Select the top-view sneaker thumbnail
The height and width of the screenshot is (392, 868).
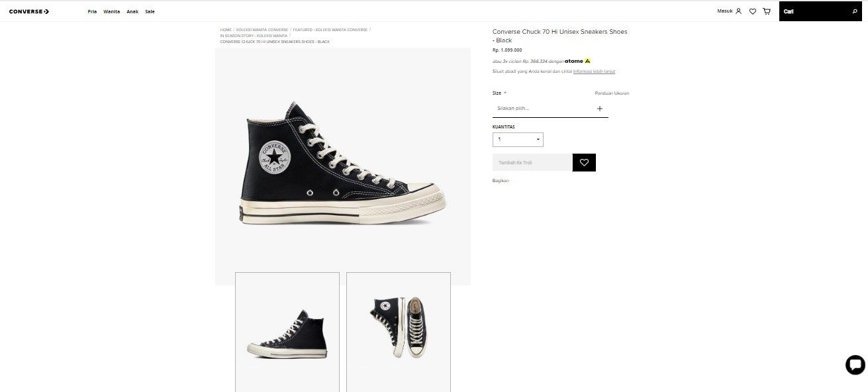coord(398,332)
